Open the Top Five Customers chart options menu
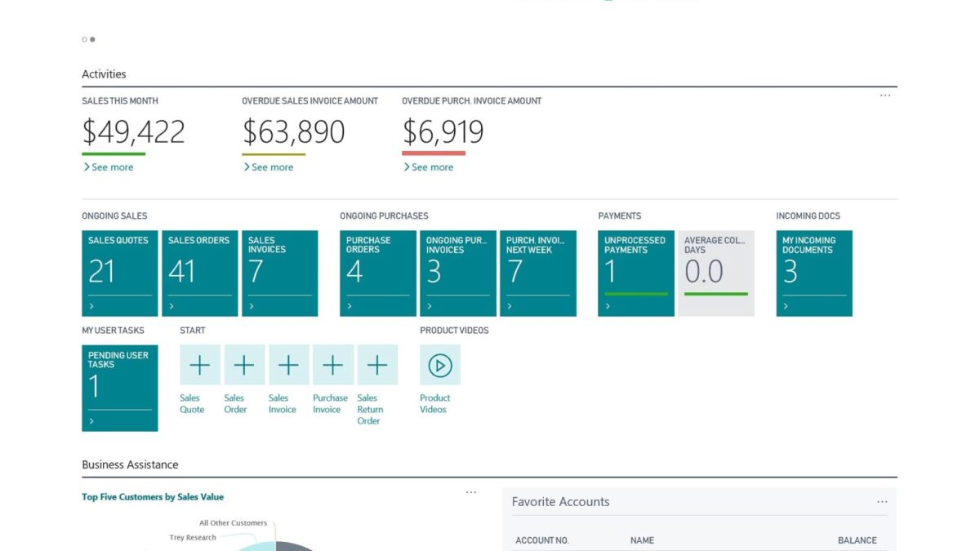The height and width of the screenshot is (551, 980). tap(471, 491)
